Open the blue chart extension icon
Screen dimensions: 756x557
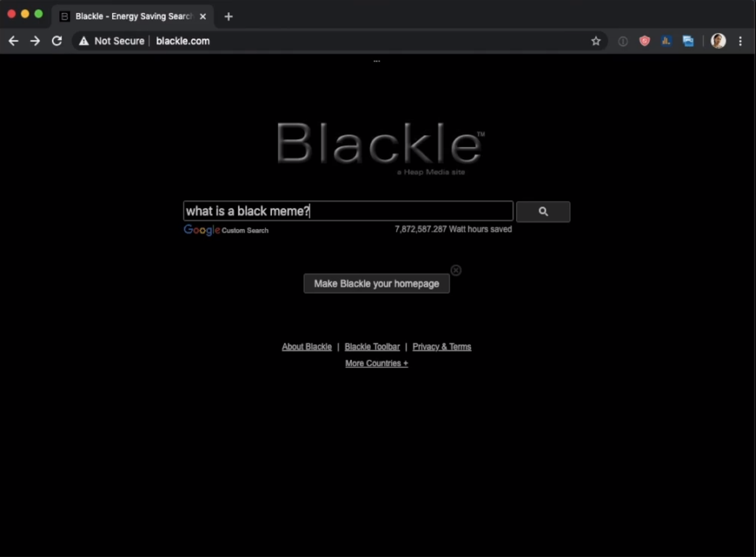click(666, 41)
